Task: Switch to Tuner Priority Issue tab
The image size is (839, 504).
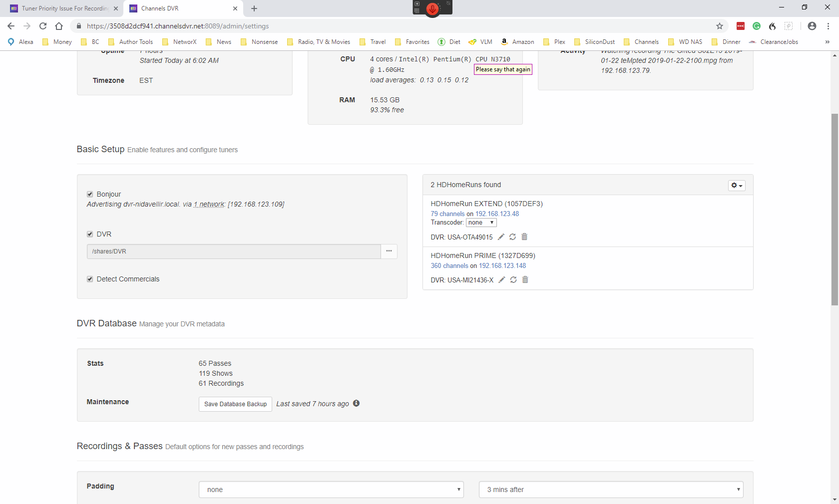Action: tap(65, 8)
